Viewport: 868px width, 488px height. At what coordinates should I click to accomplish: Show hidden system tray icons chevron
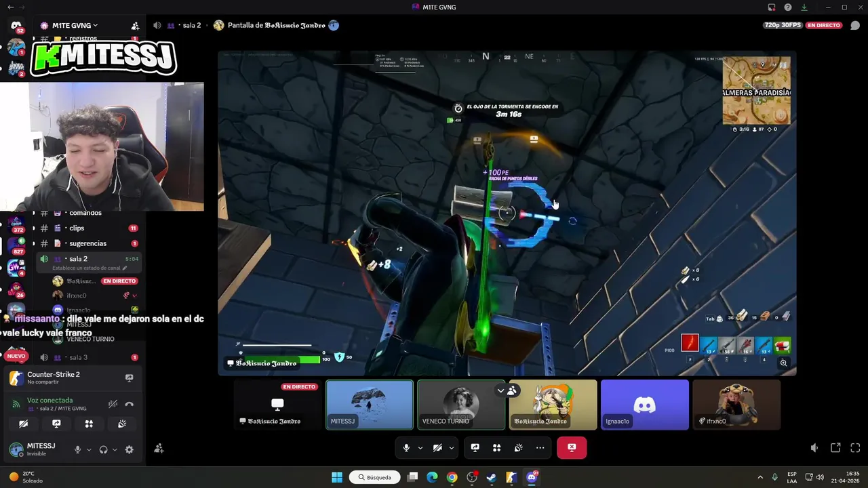[x=760, y=477]
